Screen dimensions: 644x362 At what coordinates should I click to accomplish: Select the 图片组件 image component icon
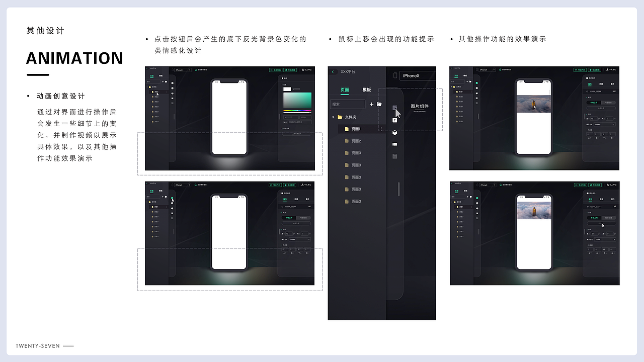click(x=395, y=107)
